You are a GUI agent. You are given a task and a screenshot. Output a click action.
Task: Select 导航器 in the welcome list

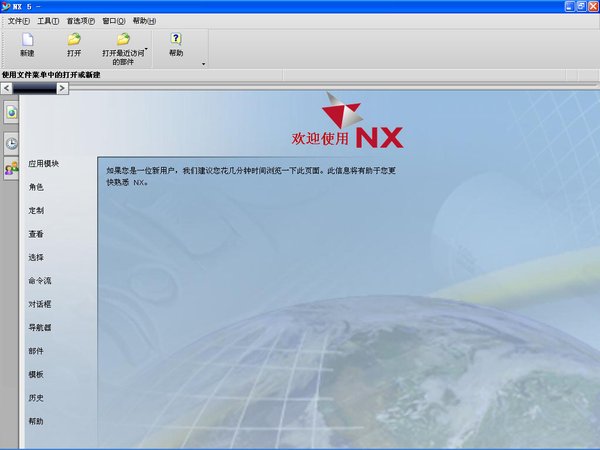[x=40, y=328]
